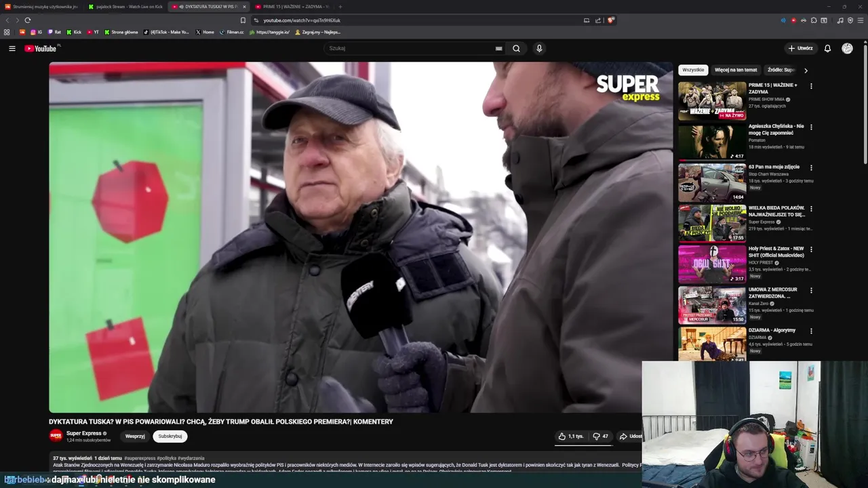Viewport: 868px width, 488px height.
Task: Close the DYKTATURA TUSKA browser tab
Action: point(244,7)
